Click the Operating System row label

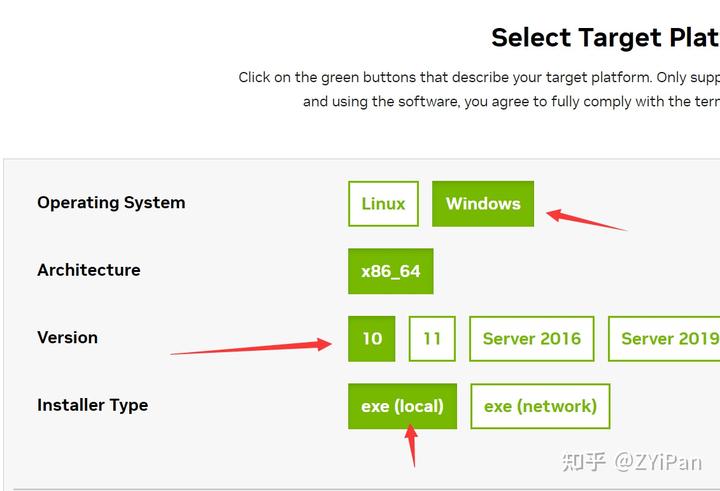111,203
